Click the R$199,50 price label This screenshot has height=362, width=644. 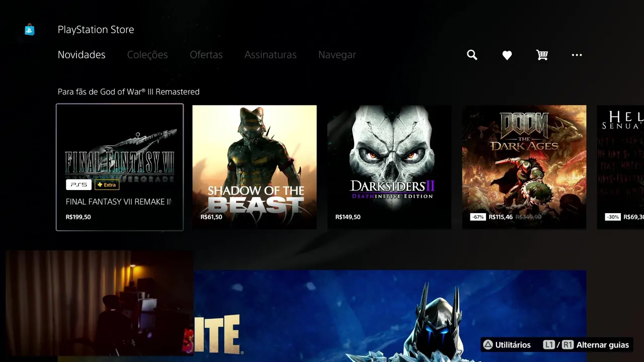[78, 217]
